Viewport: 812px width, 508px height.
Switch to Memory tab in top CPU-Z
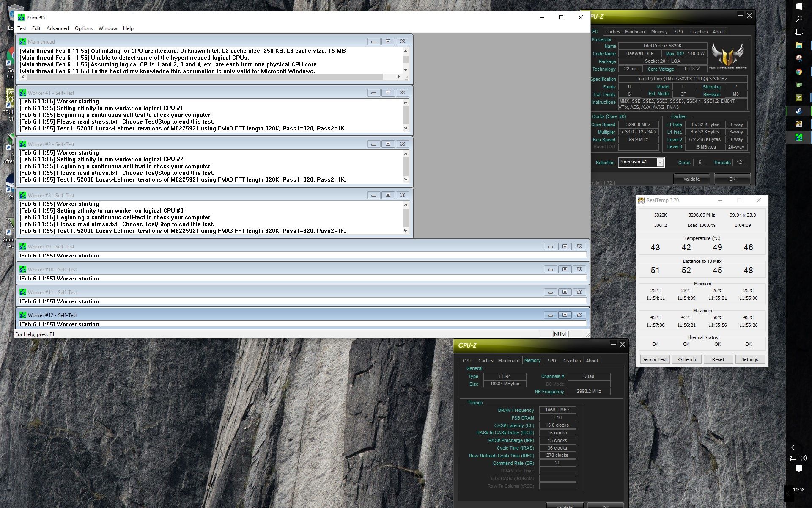click(659, 32)
